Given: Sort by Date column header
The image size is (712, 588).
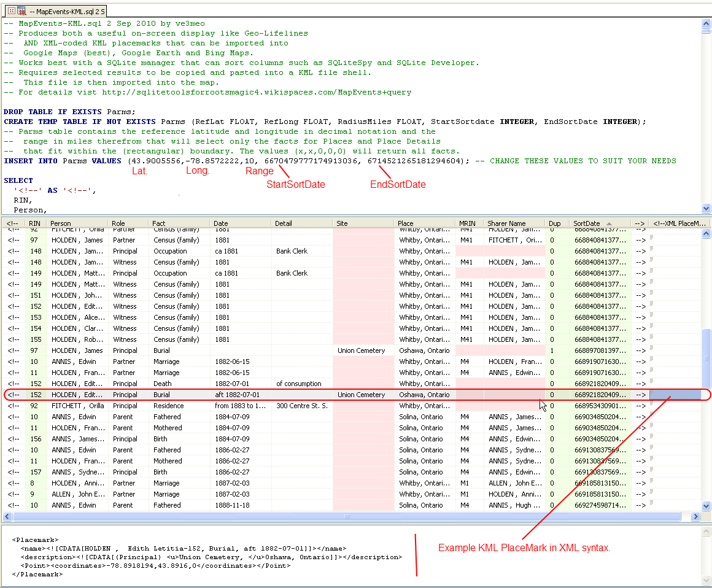Looking at the screenshot, I should tap(241, 223).
